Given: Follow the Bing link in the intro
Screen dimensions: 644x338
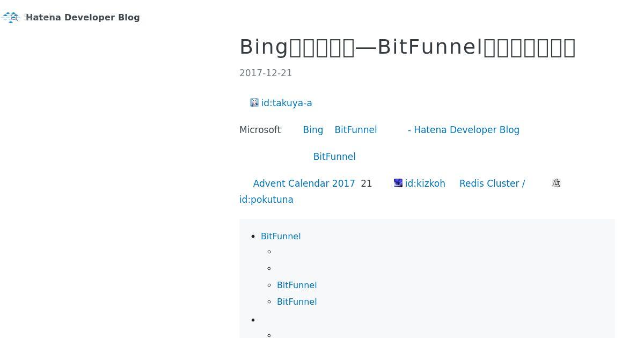Looking at the screenshot, I should pyautogui.click(x=313, y=130).
